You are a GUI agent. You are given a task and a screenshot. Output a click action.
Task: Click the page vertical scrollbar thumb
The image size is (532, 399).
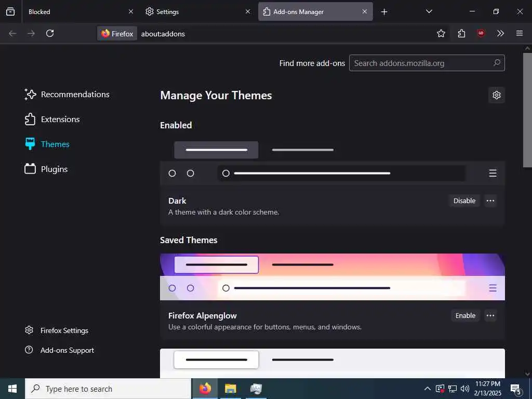click(527, 110)
